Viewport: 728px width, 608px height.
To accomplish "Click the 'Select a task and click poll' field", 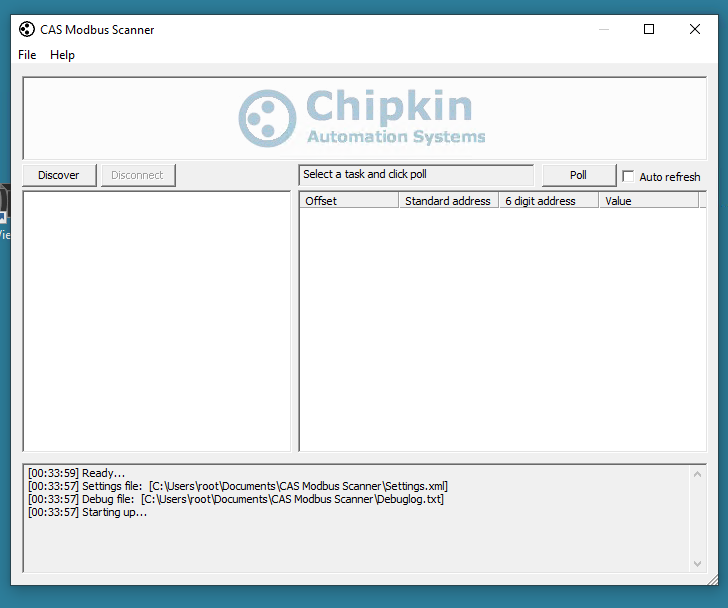I will pyautogui.click(x=416, y=175).
